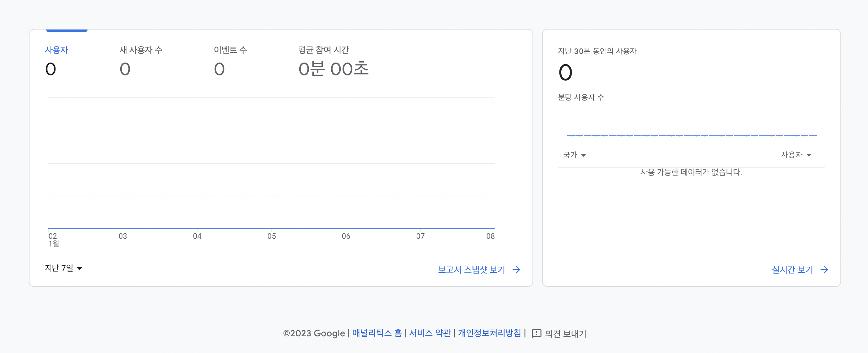Click the feedback speech bubble icon

(536, 334)
